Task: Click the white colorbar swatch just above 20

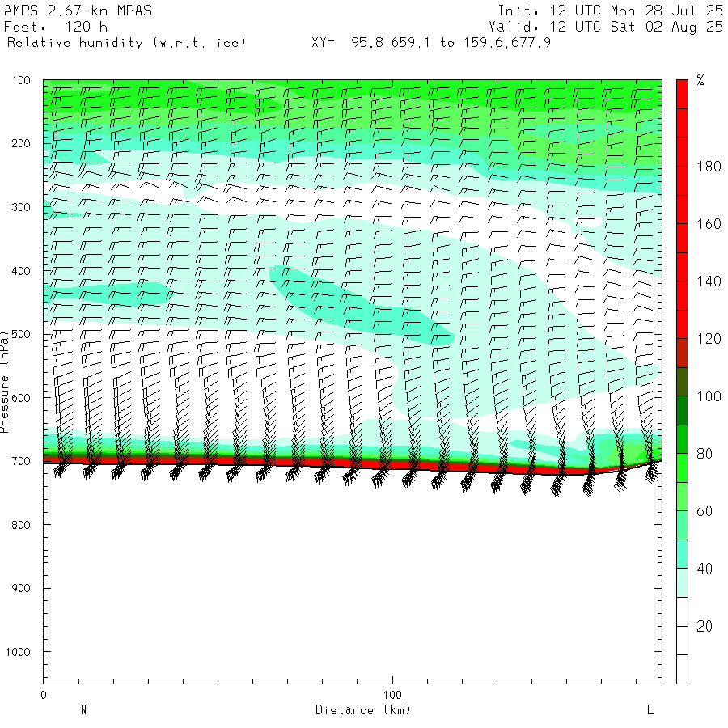Action: (682, 612)
